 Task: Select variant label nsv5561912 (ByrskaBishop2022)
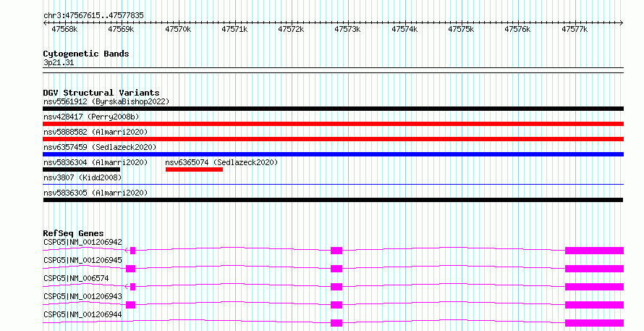[106, 101]
